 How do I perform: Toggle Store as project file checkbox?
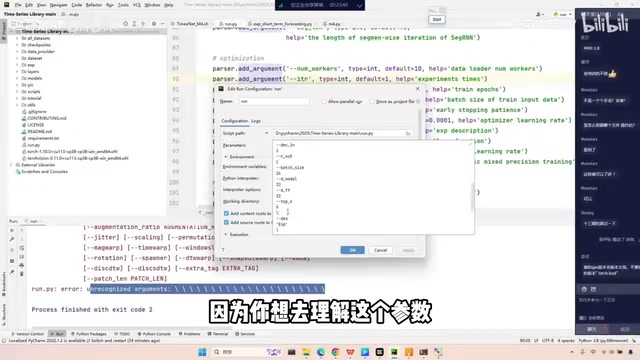[372, 101]
